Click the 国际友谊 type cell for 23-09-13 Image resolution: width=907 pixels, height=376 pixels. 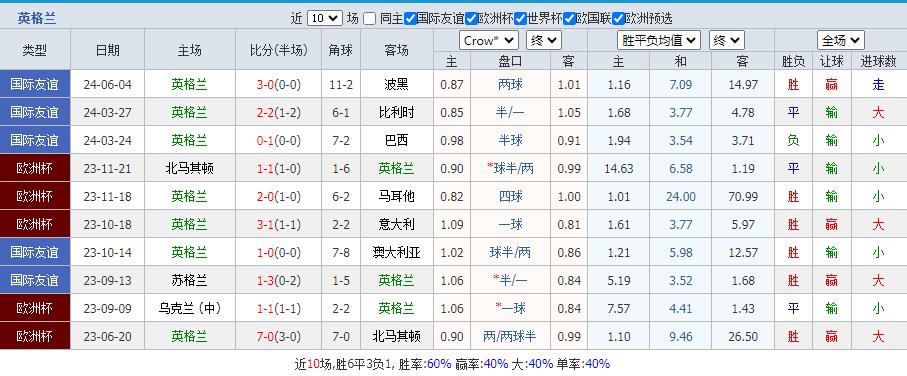[x=35, y=281]
